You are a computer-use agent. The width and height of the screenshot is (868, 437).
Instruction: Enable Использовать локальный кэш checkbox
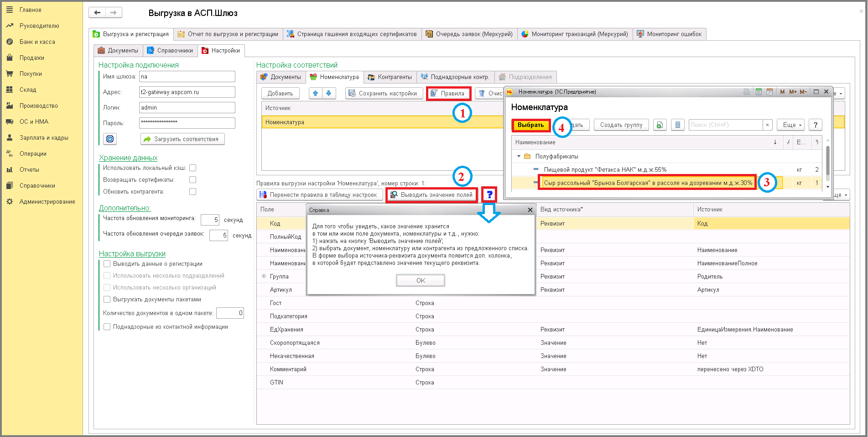(x=193, y=168)
